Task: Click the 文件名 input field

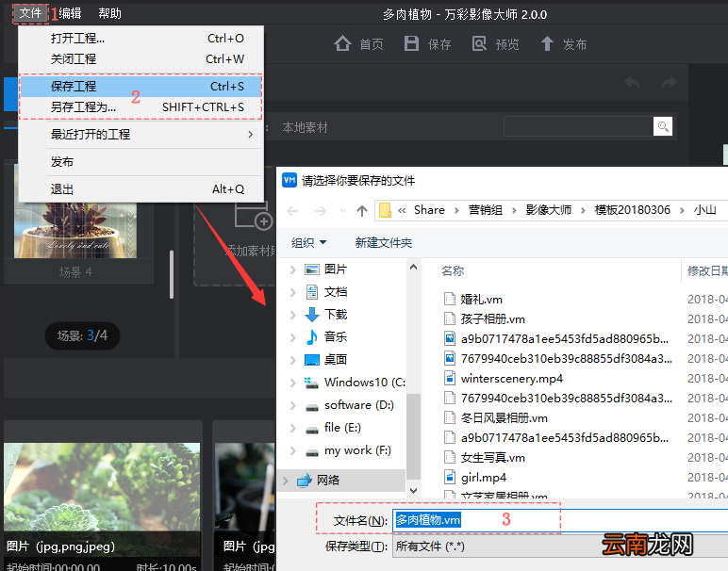Action: tap(560, 520)
